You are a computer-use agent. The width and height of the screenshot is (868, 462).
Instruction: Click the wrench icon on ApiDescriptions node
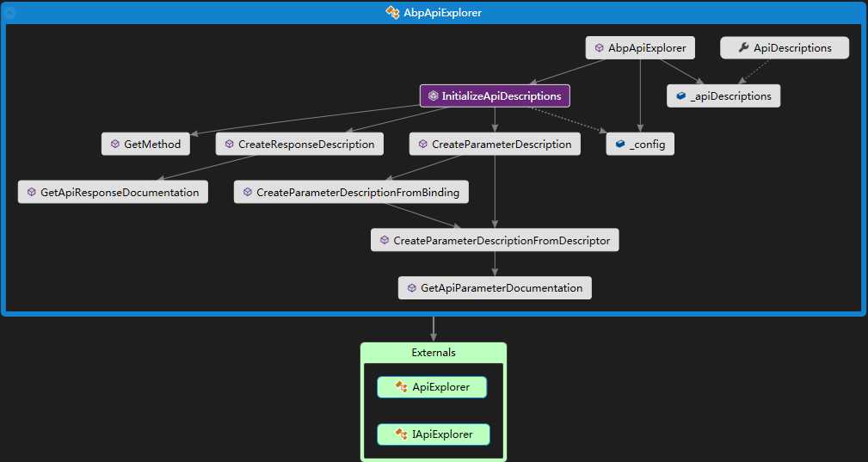(743, 47)
